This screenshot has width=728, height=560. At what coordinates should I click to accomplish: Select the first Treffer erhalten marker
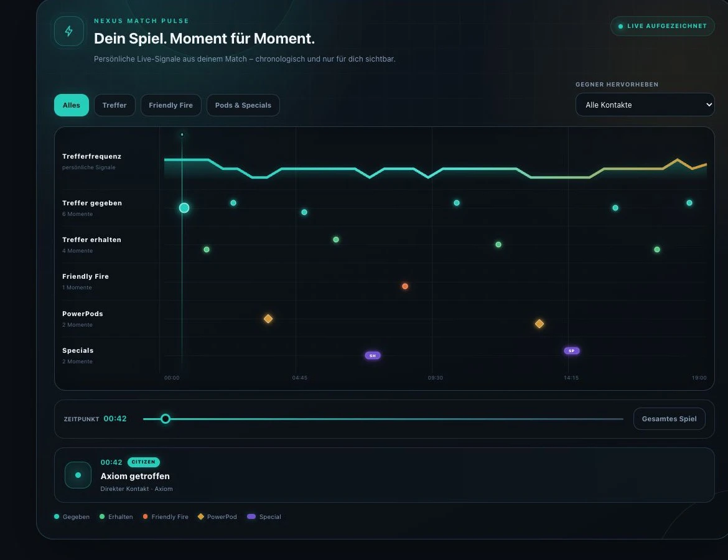click(207, 250)
